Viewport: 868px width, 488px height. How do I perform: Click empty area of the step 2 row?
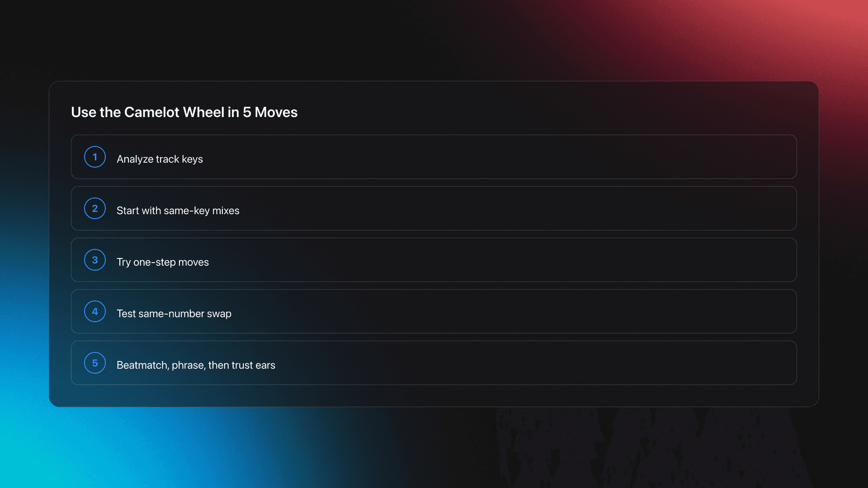[497, 208]
